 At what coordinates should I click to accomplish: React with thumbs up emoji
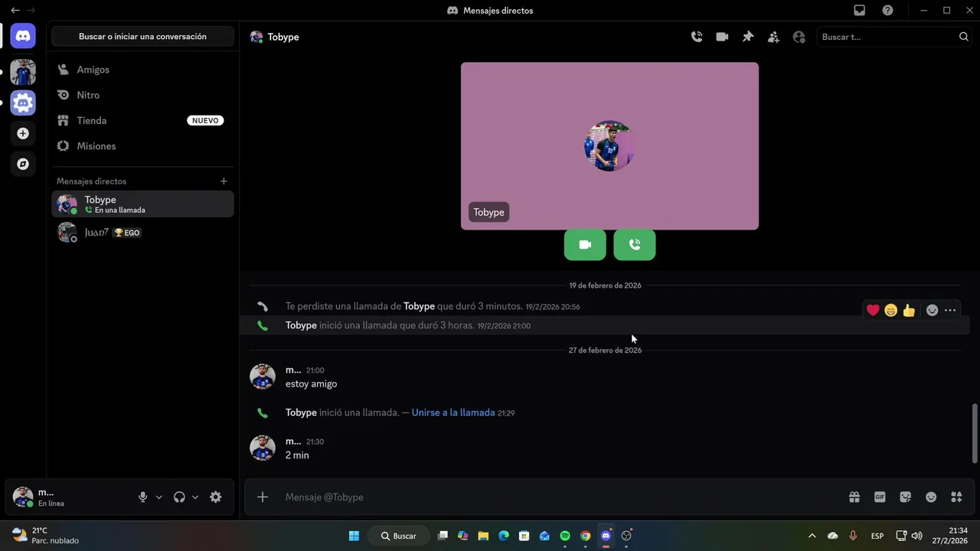tap(909, 310)
